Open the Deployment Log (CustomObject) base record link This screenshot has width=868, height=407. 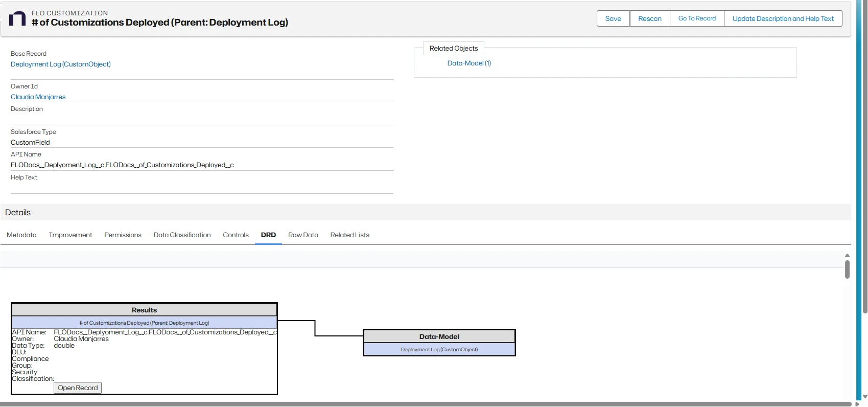[61, 64]
